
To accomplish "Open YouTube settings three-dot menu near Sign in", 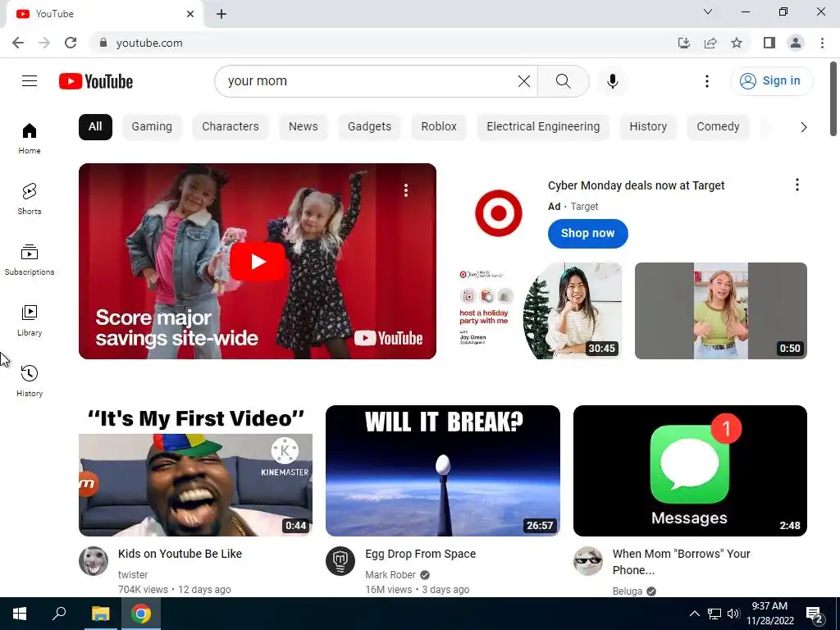I will pyautogui.click(x=706, y=81).
